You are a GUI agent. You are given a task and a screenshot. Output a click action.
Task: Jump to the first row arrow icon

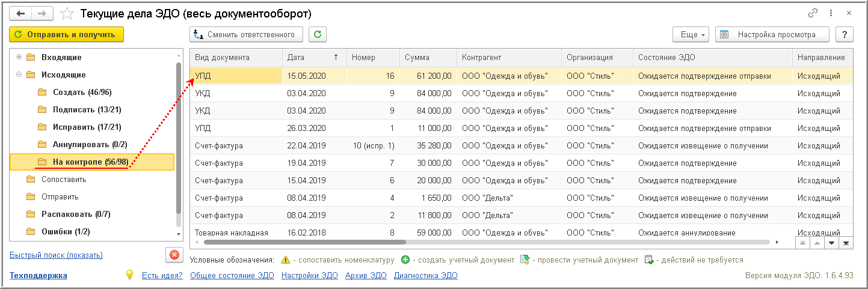click(801, 242)
